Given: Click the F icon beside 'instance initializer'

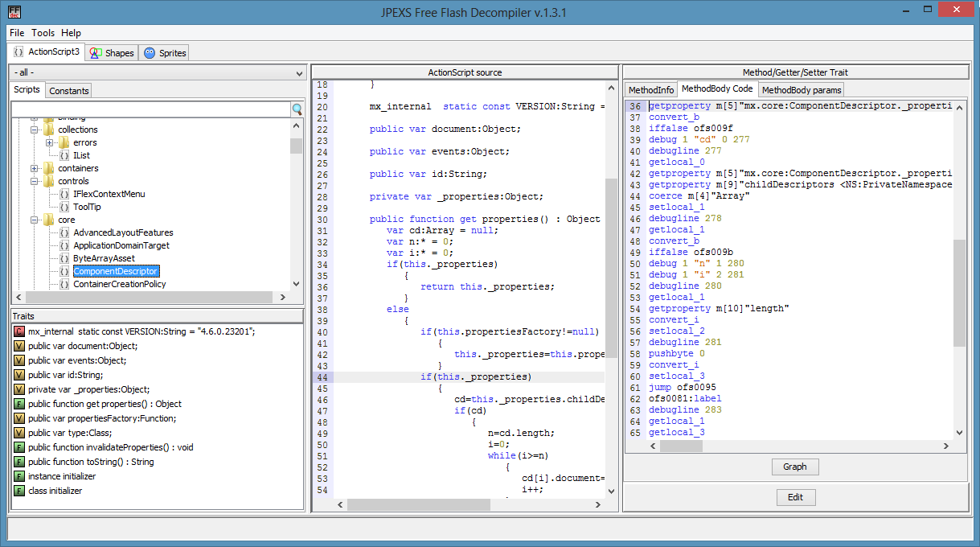Looking at the screenshot, I should click(x=19, y=476).
